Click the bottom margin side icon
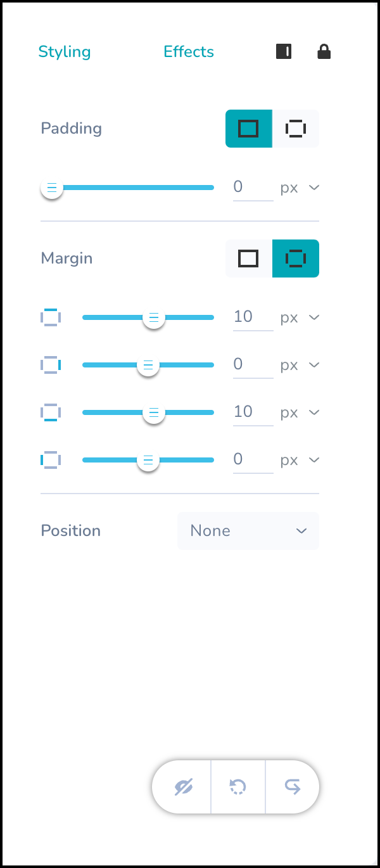The width and height of the screenshot is (380, 868). (51, 412)
